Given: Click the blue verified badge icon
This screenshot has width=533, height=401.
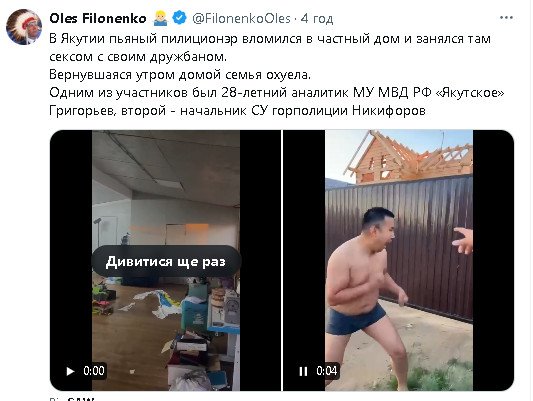Looking at the screenshot, I should click(x=179, y=18).
